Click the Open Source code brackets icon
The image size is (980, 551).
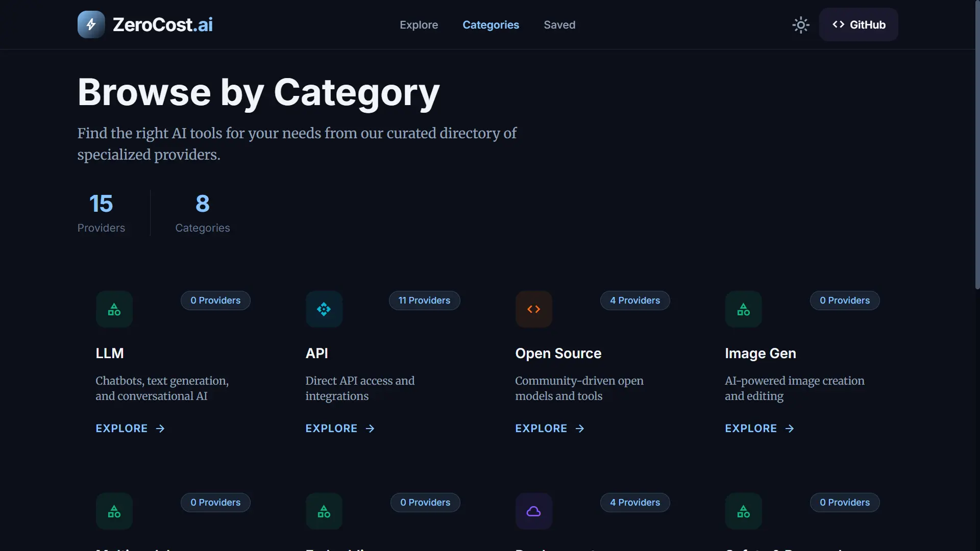click(x=534, y=309)
